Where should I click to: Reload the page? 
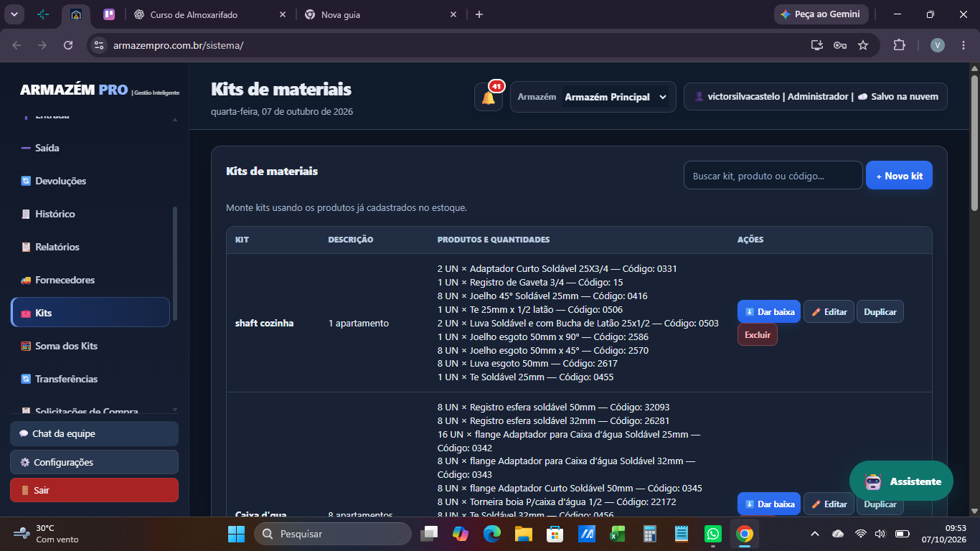(68, 45)
